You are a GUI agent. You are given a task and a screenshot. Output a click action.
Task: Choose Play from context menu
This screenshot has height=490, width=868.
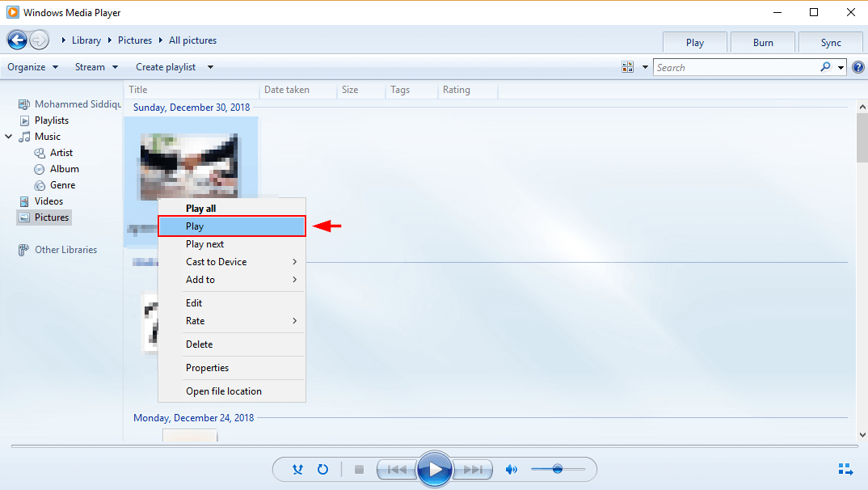[232, 226]
